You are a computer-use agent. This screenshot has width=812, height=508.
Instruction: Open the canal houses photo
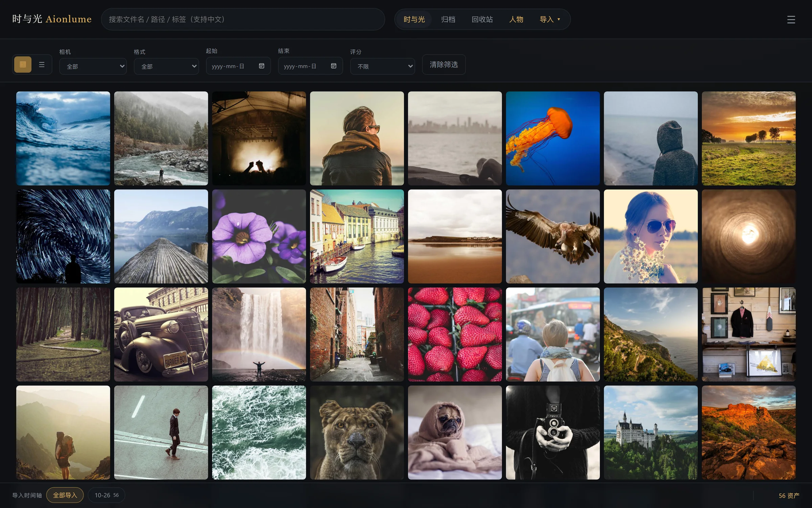tap(357, 236)
